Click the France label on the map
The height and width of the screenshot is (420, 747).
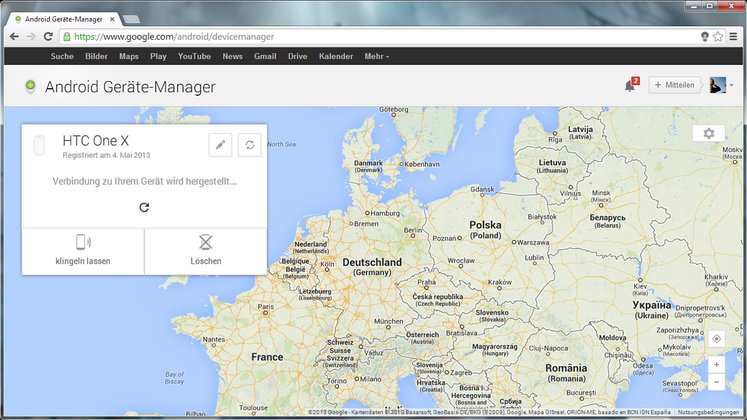[267, 357]
